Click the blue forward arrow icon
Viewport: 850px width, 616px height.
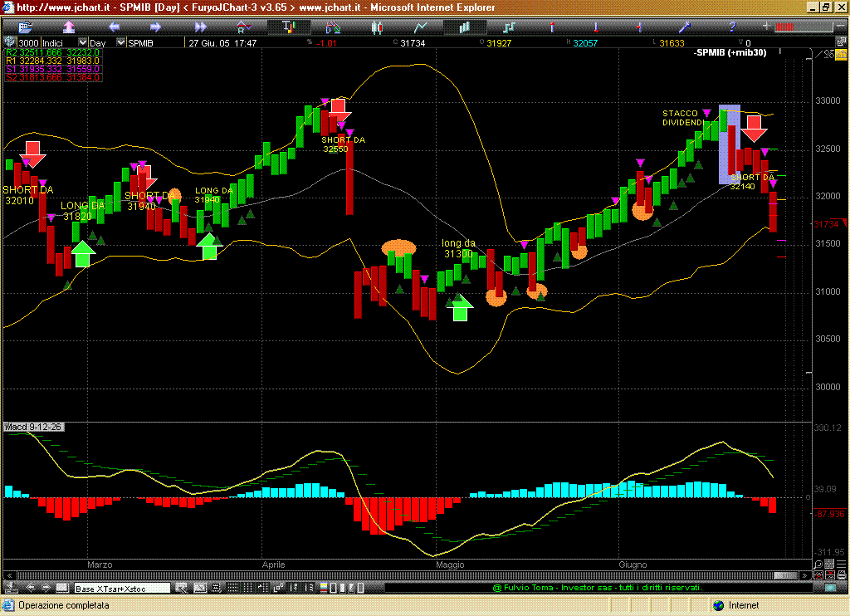click(155, 27)
